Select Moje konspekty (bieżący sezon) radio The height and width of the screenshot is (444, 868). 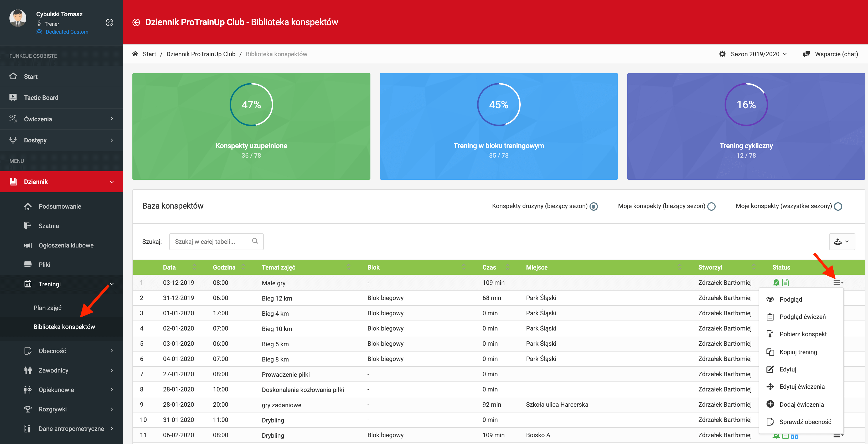(x=711, y=206)
